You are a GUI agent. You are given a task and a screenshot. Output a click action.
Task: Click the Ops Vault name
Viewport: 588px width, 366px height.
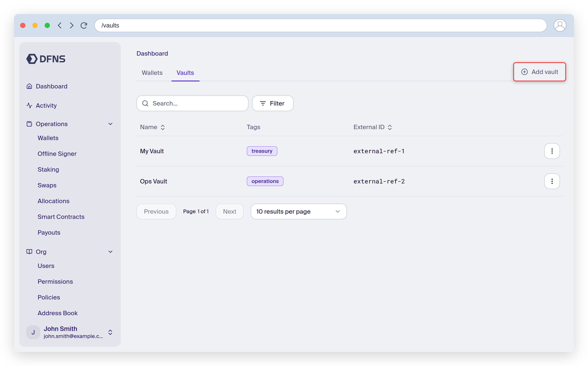154,181
